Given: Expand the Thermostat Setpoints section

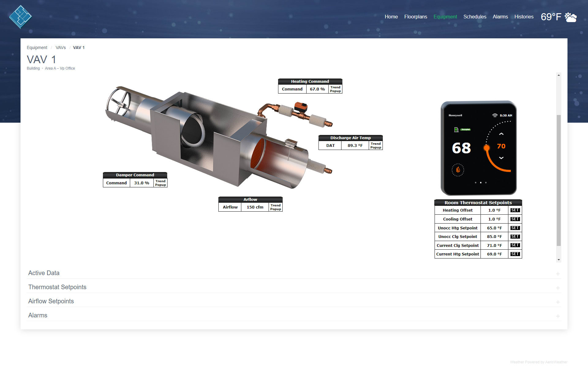Looking at the screenshot, I should tap(294, 287).
